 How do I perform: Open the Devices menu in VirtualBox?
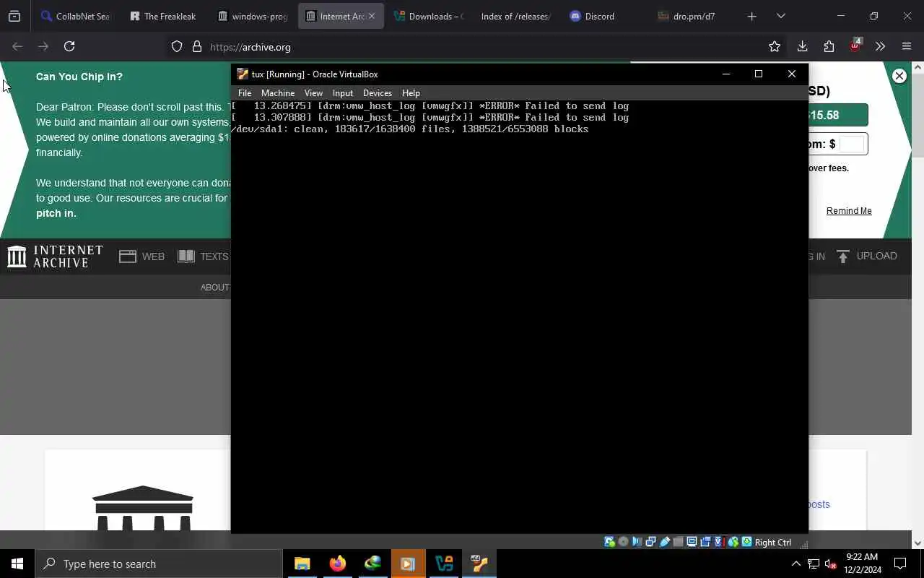pos(378,92)
